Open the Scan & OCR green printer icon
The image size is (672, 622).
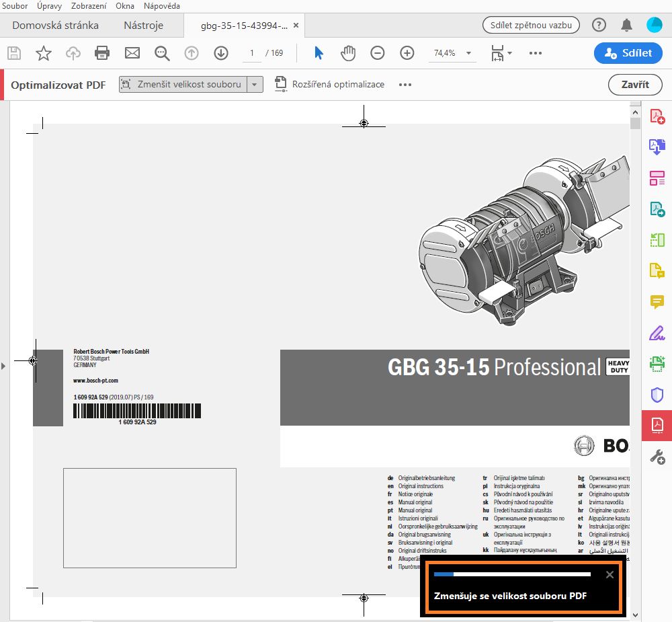[x=657, y=363]
